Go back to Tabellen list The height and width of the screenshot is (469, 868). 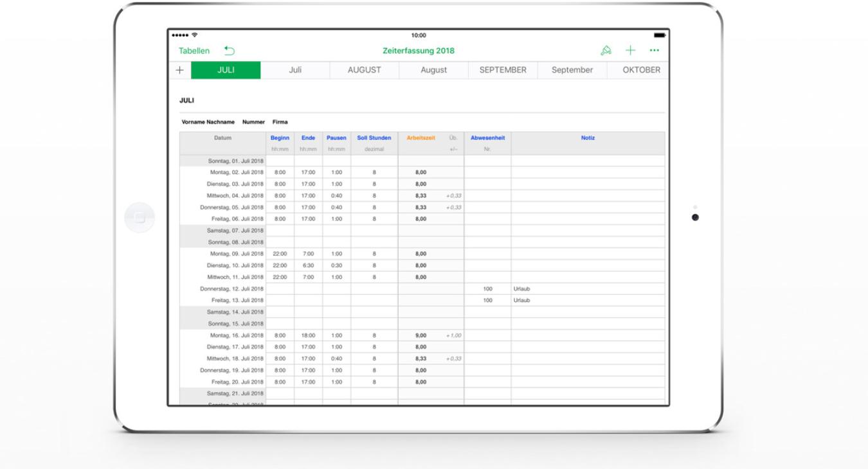coord(194,51)
